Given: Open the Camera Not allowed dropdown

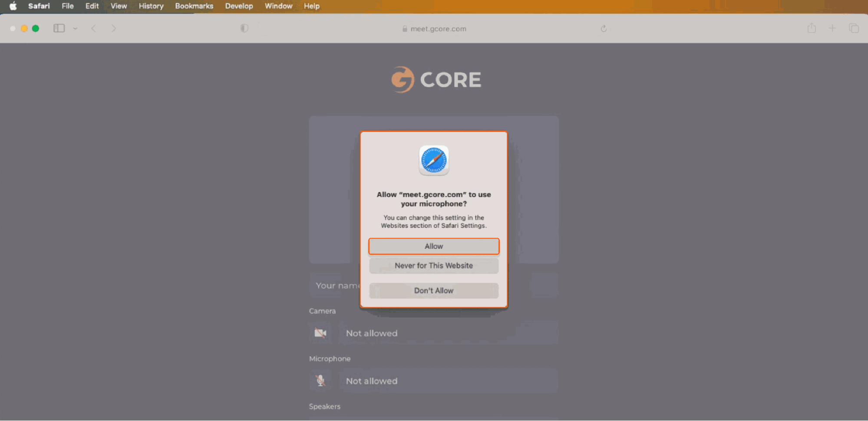Looking at the screenshot, I should 449,333.
